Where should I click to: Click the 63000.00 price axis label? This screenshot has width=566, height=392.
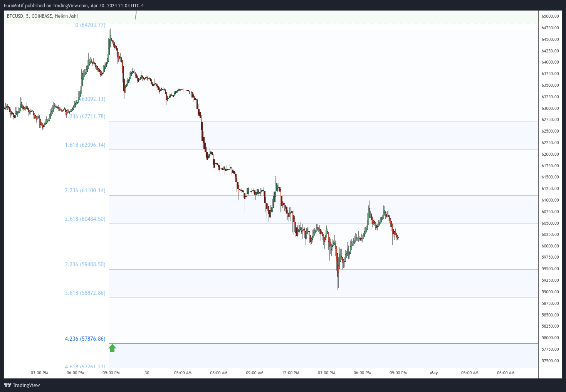tap(550, 108)
